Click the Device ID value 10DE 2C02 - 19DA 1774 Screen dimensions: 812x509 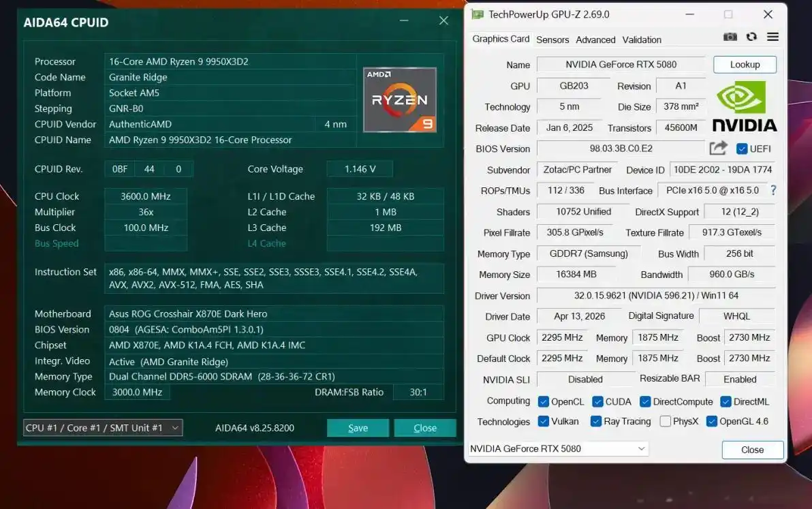(722, 170)
